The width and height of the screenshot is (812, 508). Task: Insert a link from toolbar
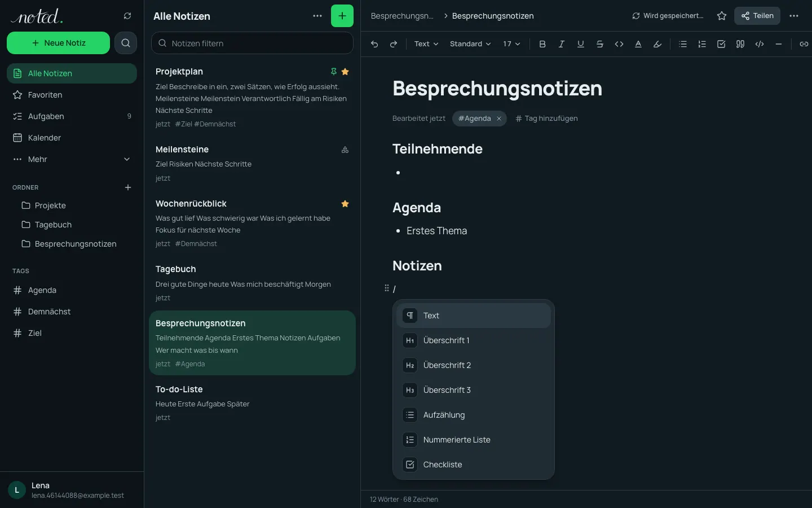click(804, 44)
